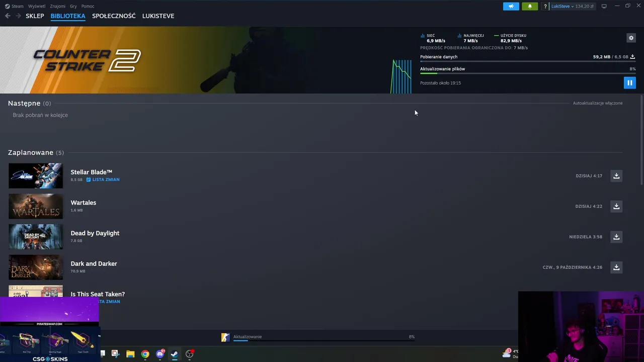Click the CS2 icon in bottom status bar
Screen dimensions: 644x362
pos(225,337)
